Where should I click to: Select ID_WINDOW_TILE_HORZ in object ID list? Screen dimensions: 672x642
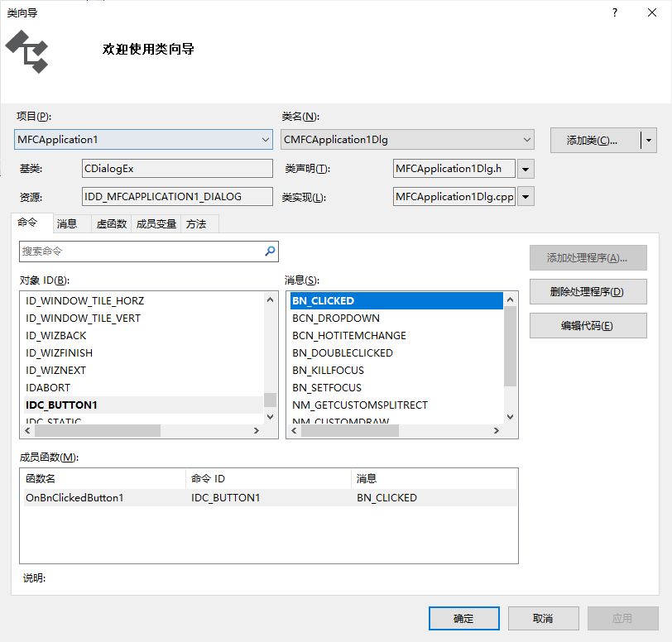click(143, 301)
